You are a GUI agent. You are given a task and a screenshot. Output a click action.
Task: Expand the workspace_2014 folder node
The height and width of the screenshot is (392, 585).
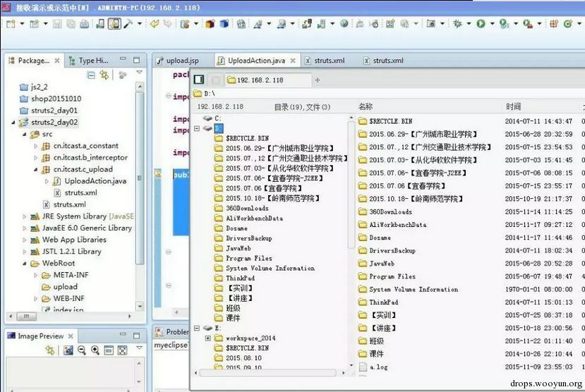tap(207, 338)
